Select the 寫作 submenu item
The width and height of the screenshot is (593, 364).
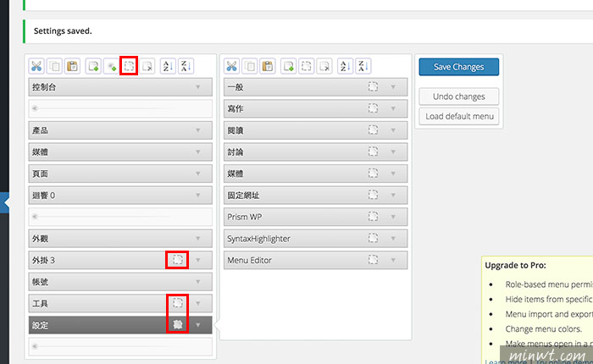point(316,108)
